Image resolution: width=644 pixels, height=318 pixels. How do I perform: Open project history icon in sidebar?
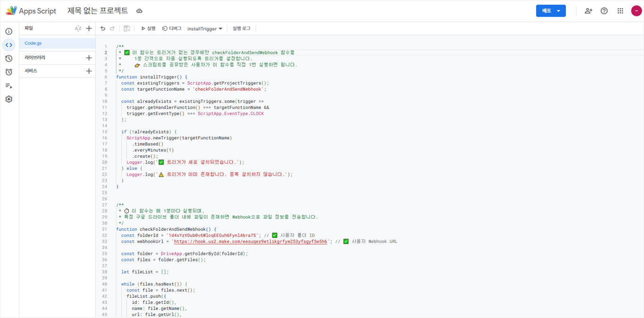pyautogui.click(x=9, y=59)
